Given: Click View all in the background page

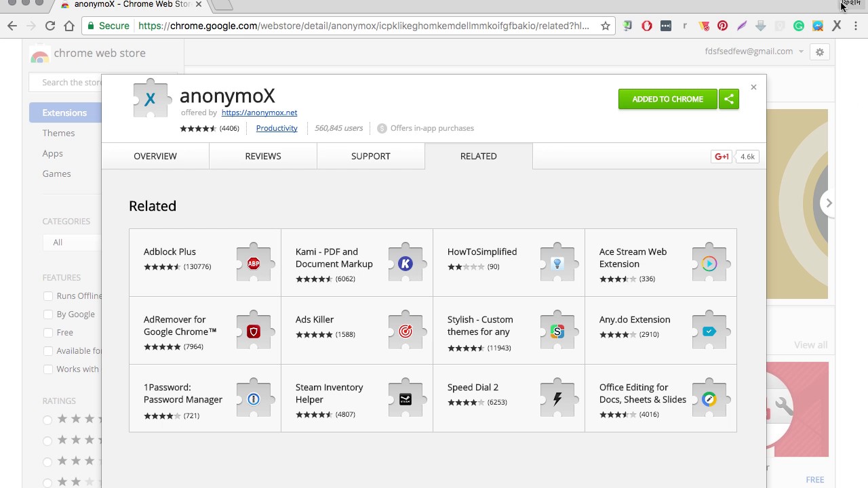Looking at the screenshot, I should point(811,345).
